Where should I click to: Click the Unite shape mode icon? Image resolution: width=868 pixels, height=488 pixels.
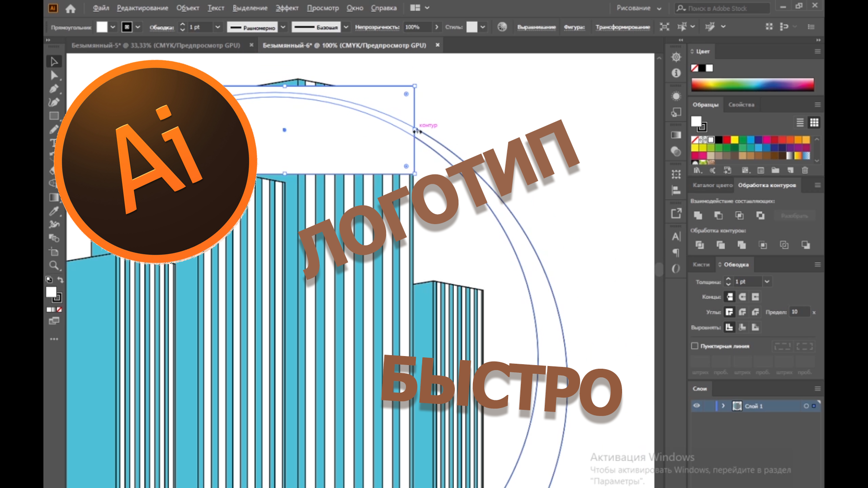698,216
